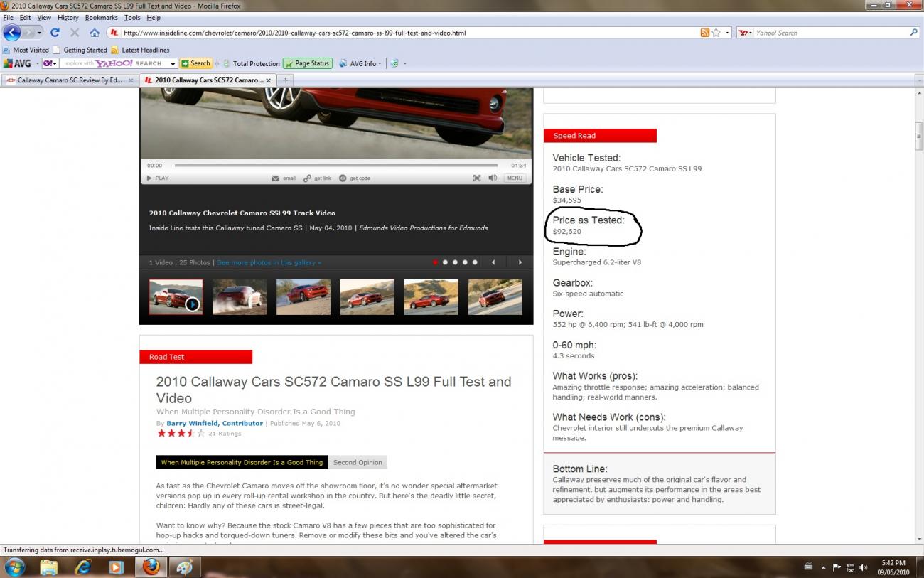Toggle the AVG Page Status button
This screenshot has height=578, width=924.
tap(307, 63)
